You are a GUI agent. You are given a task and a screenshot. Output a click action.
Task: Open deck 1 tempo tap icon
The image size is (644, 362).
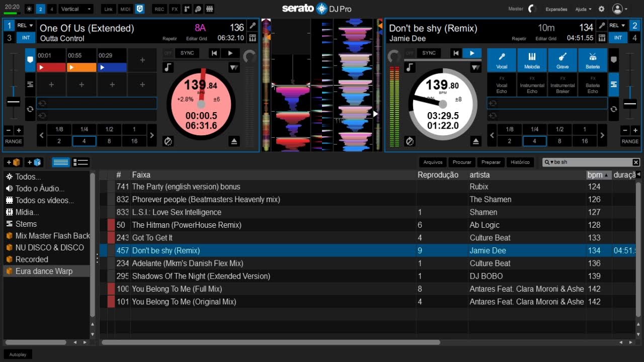(168, 141)
